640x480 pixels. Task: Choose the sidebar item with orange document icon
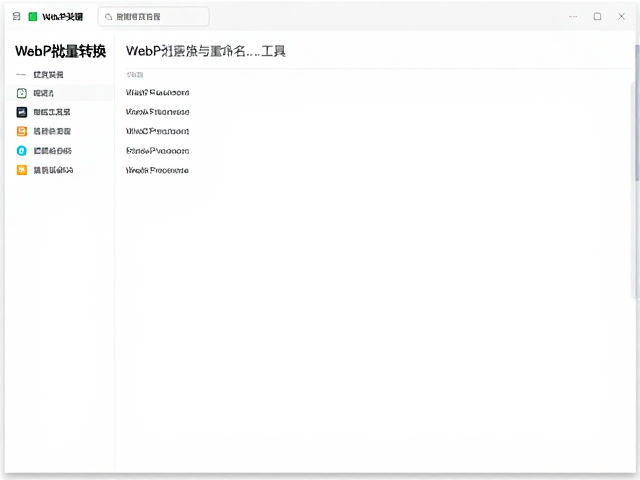tap(60, 131)
